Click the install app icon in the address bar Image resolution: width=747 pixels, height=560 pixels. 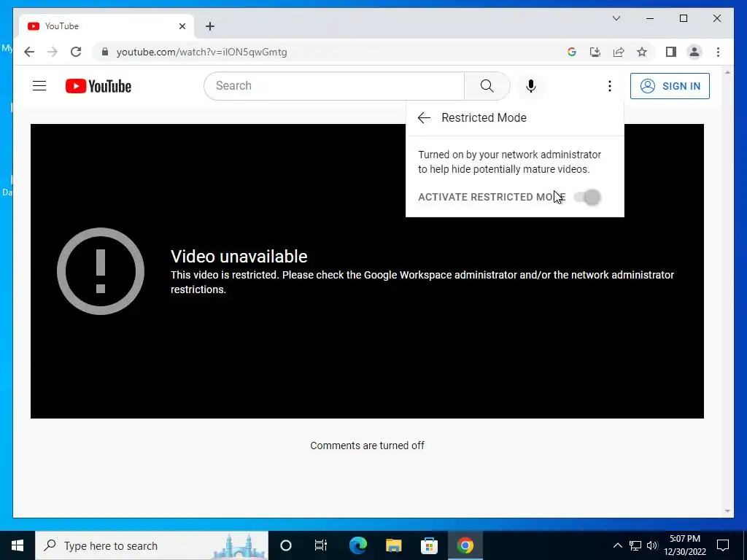click(595, 52)
